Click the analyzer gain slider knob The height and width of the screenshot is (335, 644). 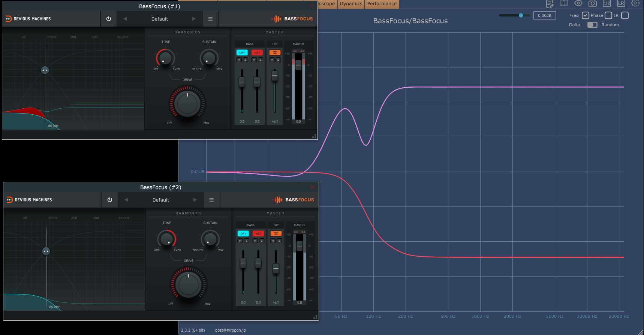[x=521, y=15]
